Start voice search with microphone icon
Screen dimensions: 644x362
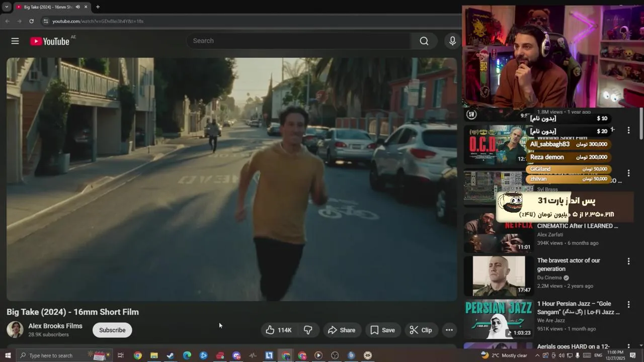452,41
